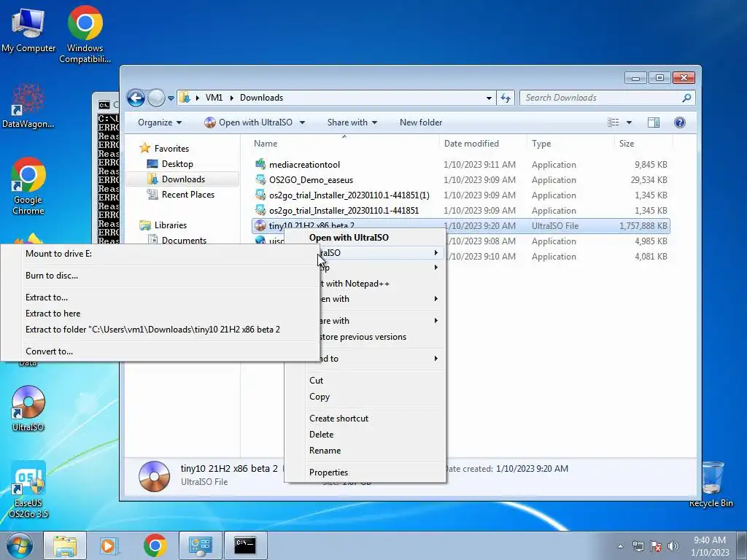The height and width of the screenshot is (560, 747).
Task: Expand the Share with context submenu
Action: [365, 321]
